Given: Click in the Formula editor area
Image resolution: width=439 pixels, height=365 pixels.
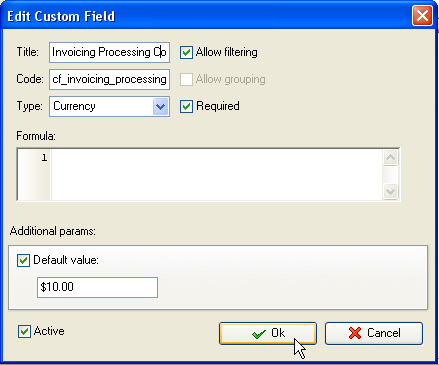Looking at the screenshot, I should 217,175.
